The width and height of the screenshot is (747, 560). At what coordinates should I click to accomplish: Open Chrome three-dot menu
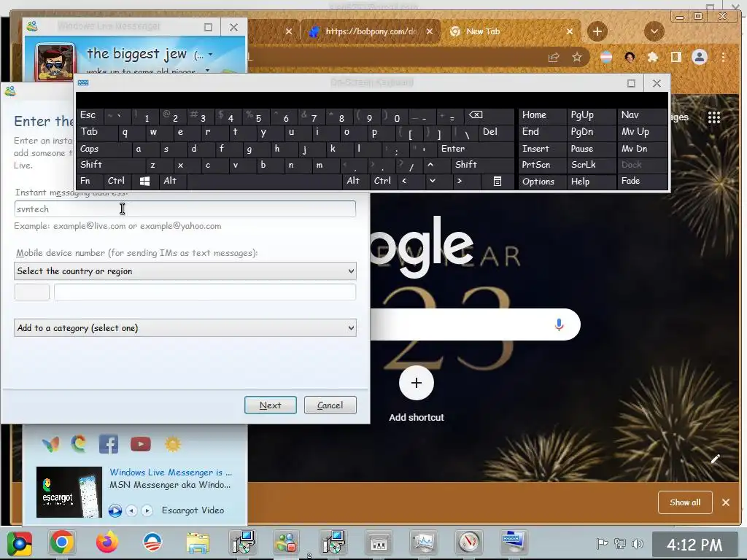tap(723, 58)
